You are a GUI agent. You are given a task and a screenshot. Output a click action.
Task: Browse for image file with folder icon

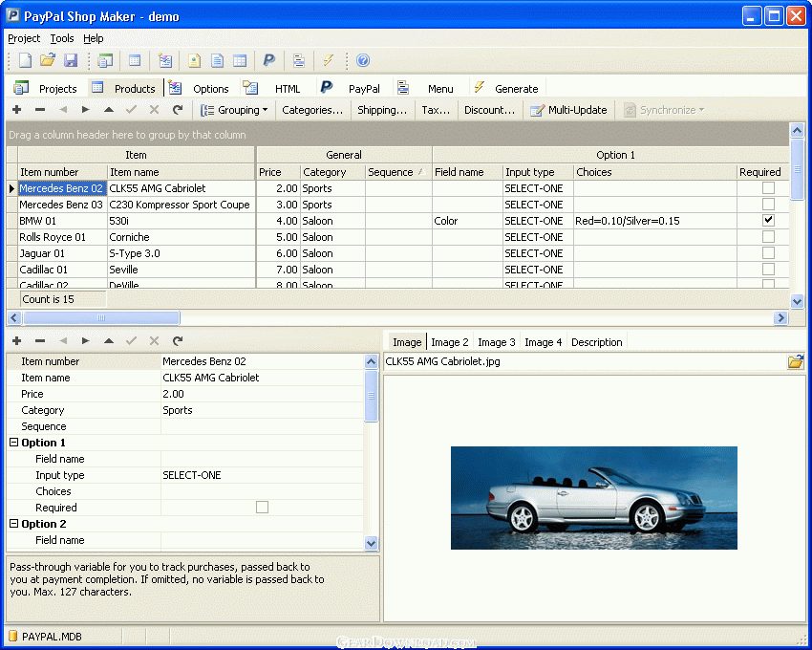click(795, 361)
